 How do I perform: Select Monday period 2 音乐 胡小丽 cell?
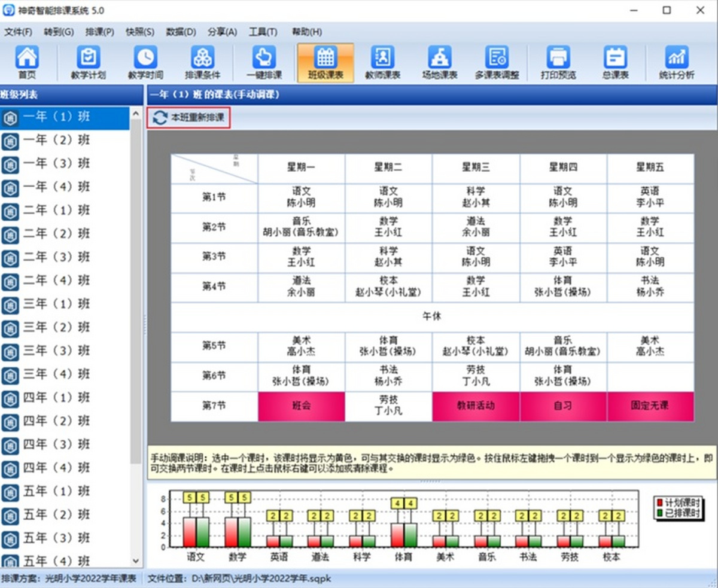pyautogui.click(x=302, y=228)
